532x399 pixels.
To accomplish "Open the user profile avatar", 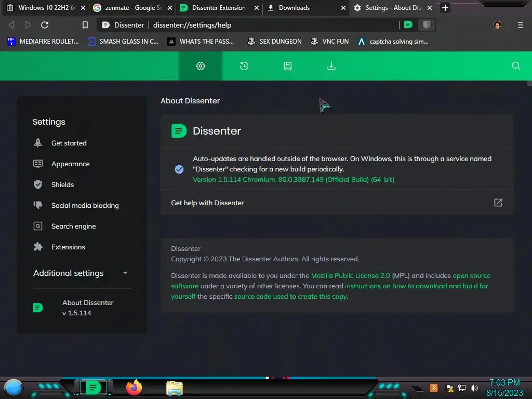I will (497, 25).
